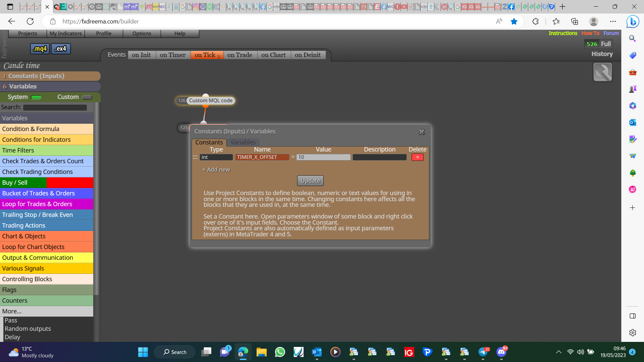Open the Edge sidebar shopping tag icon
644x362 pixels.
[633, 55]
